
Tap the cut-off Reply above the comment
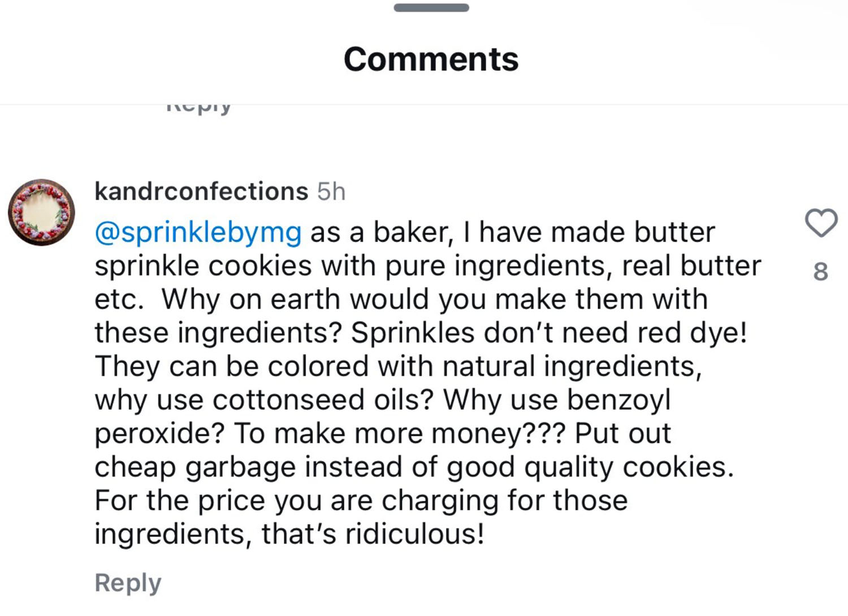pos(199,107)
